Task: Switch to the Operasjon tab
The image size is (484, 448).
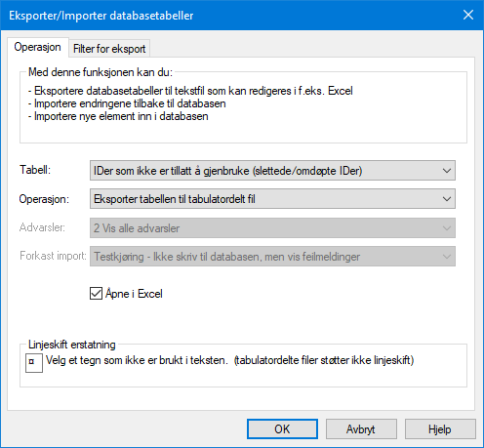Action: (37, 47)
